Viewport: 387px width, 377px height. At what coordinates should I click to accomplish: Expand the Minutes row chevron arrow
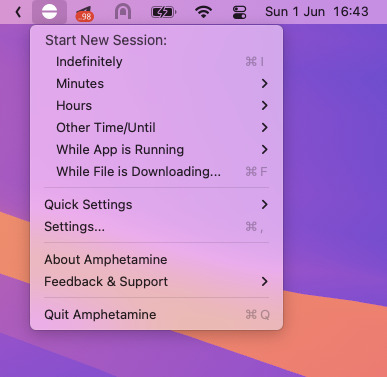265,84
